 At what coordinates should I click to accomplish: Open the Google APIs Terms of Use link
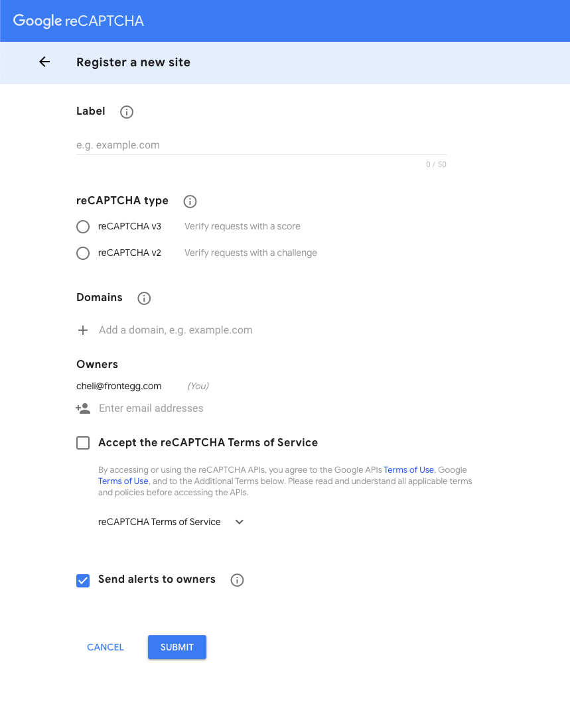point(409,470)
